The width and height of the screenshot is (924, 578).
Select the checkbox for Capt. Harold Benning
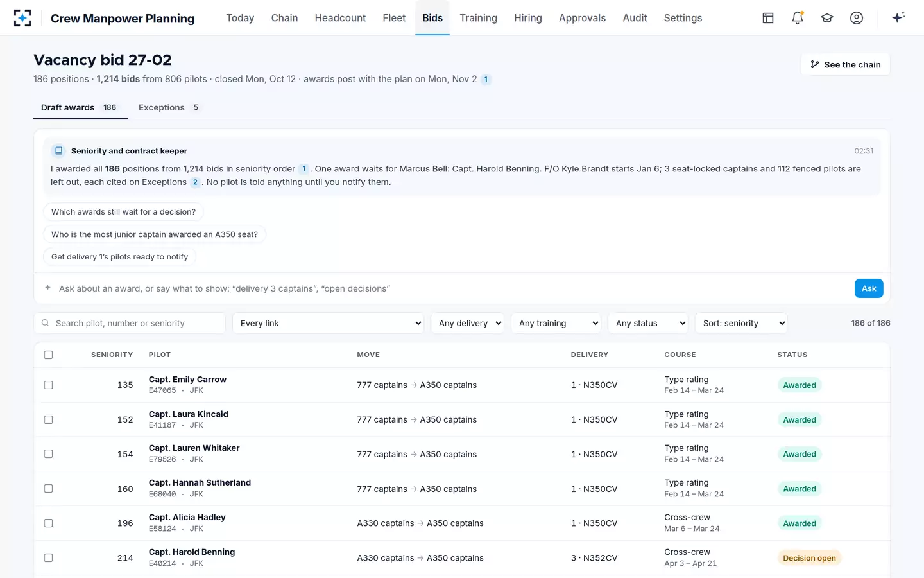[48, 558]
